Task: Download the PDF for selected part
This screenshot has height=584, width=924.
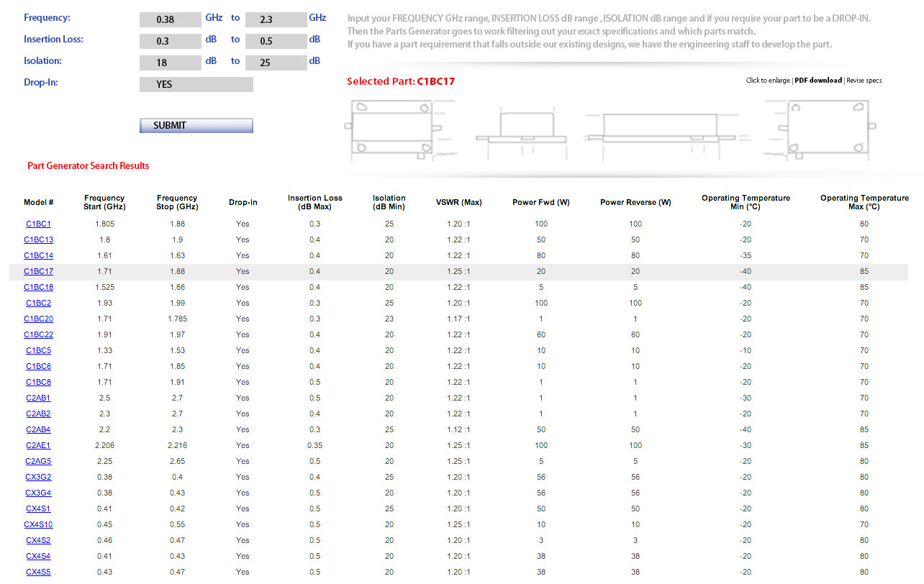Action: 817,81
